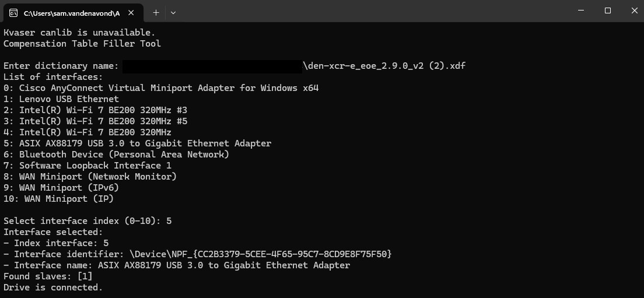644x298 pixels.
Task: Click the Bluetooth Device (Personal Area Network) entry
Action: point(116,155)
